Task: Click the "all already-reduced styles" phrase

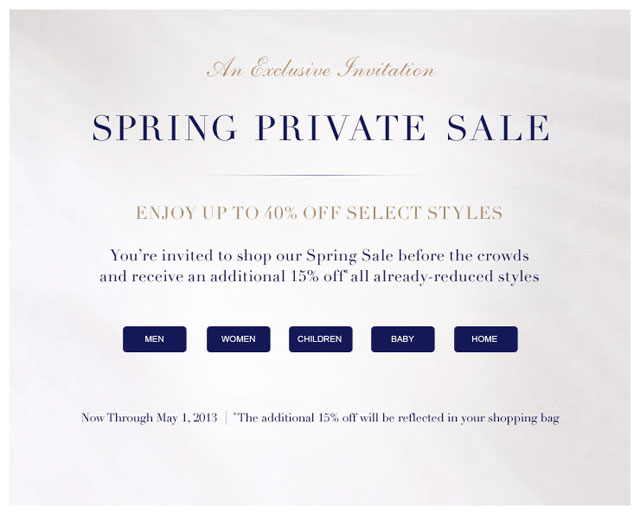Action: pyautogui.click(x=452, y=276)
